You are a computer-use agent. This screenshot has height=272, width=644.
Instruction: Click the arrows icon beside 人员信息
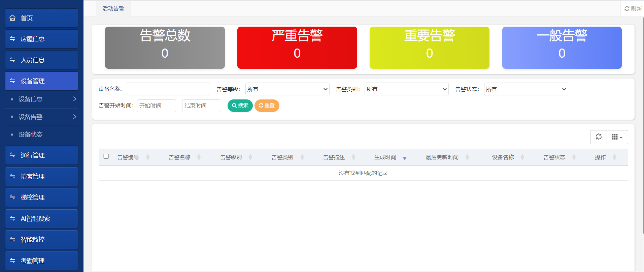[x=12, y=60]
